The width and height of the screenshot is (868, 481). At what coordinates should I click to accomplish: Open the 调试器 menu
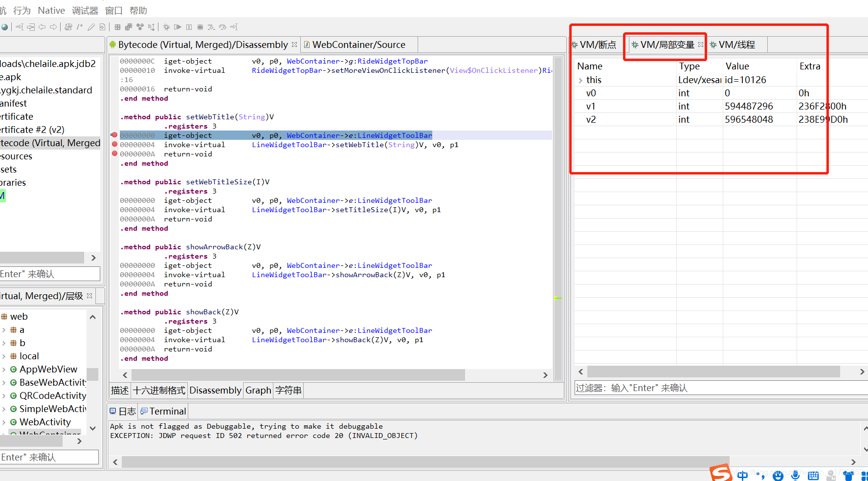coord(85,10)
